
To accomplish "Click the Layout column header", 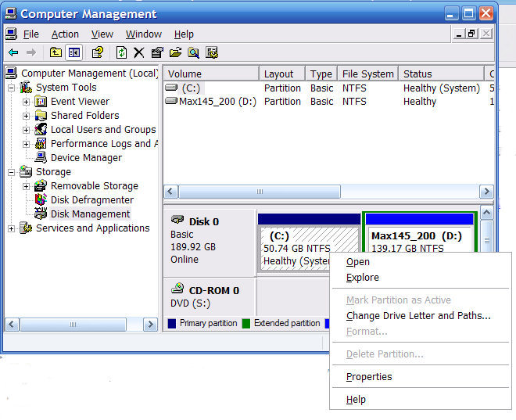I will pos(282,74).
